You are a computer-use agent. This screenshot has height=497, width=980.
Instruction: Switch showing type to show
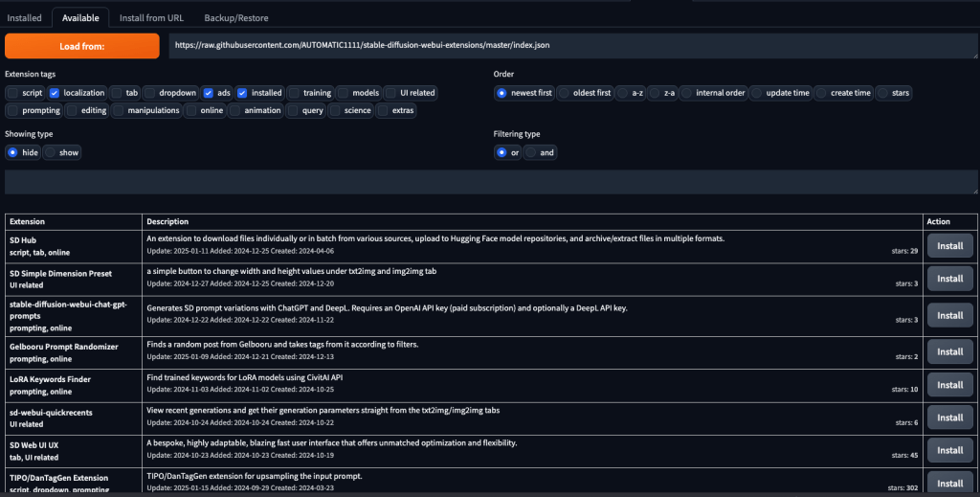pos(51,152)
